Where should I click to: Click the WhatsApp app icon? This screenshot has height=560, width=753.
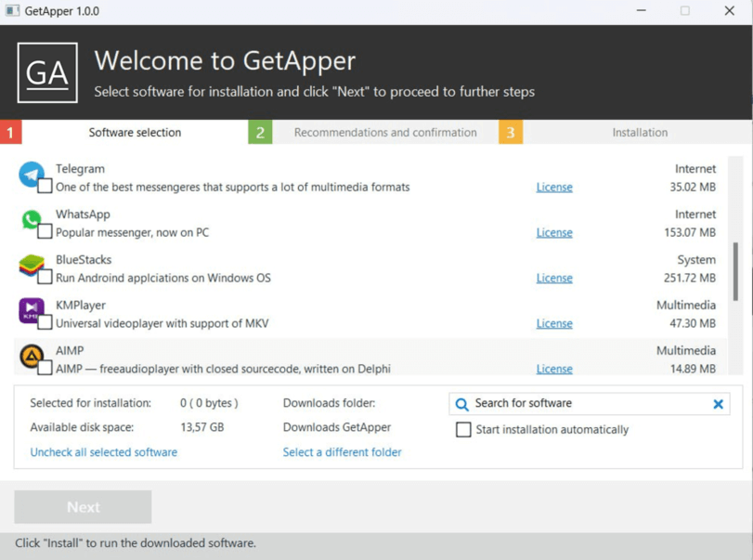coord(32,219)
